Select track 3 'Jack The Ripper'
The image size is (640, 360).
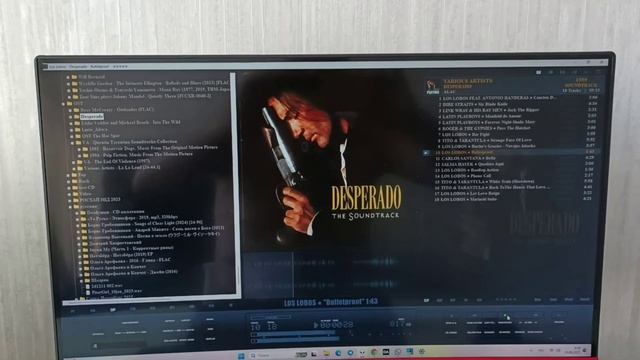pos(518,110)
